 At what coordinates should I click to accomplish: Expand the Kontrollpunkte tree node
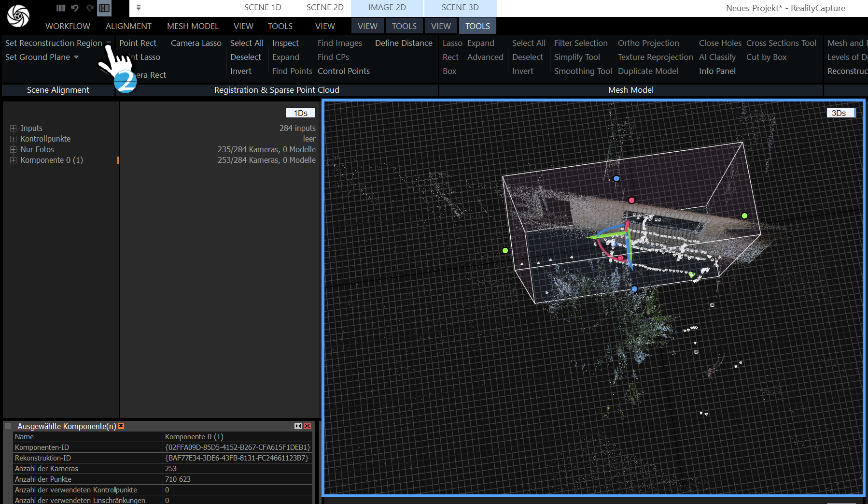click(x=13, y=139)
